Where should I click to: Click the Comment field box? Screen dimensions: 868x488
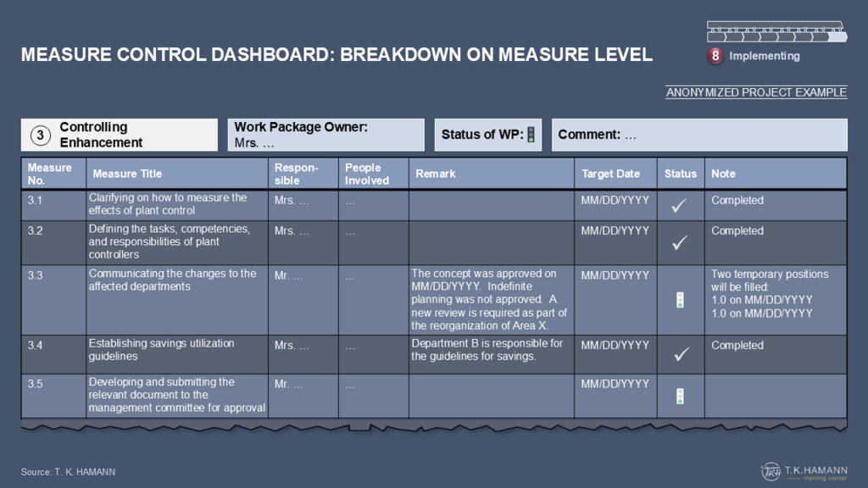(699, 135)
